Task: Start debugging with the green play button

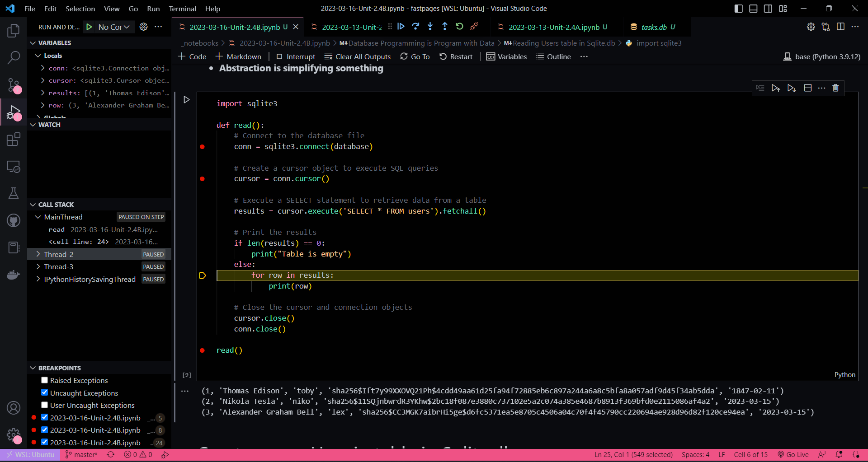Action: 89,27
